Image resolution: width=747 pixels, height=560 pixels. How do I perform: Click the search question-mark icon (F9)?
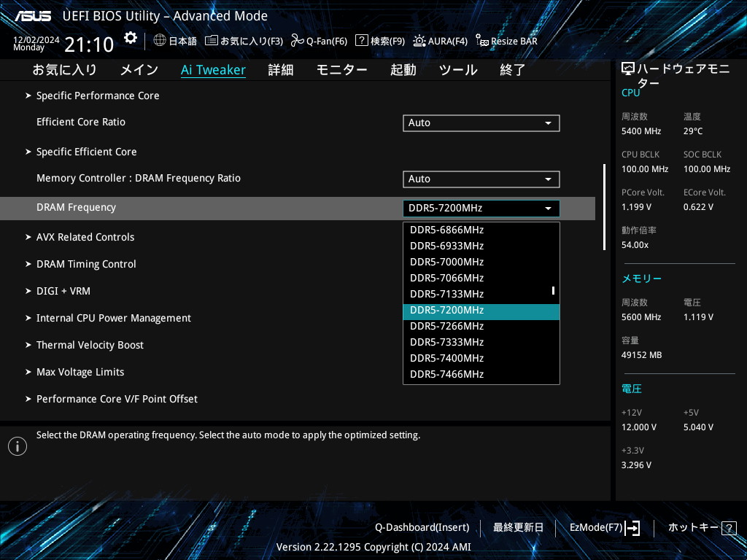[x=362, y=40]
